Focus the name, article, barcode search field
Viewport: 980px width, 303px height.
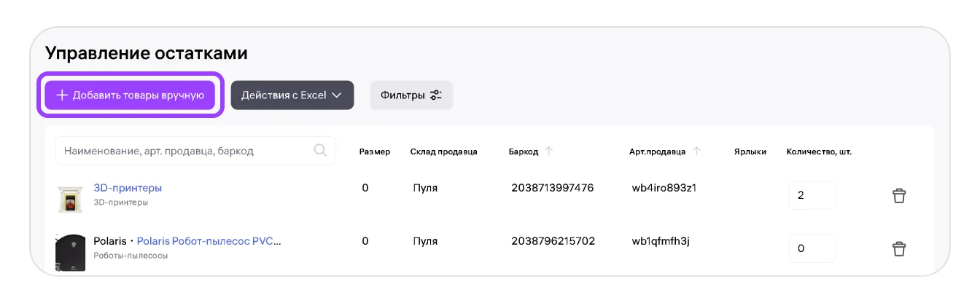click(195, 151)
